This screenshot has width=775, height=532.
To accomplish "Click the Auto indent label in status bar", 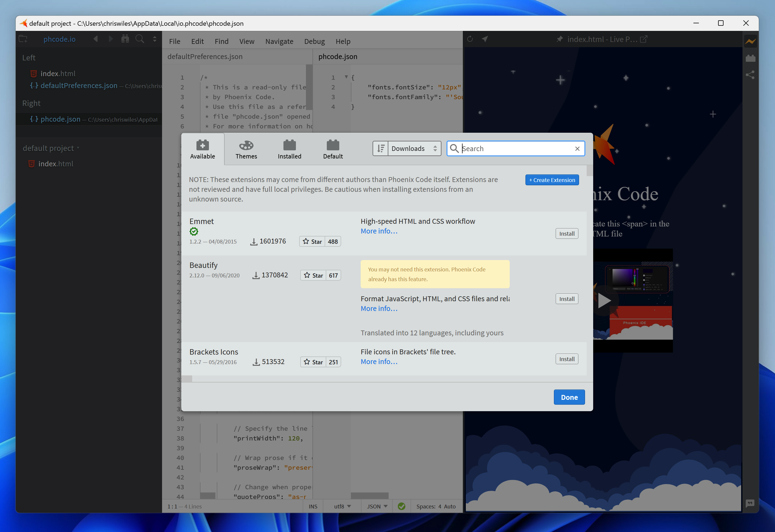I will click(x=450, y=506).
